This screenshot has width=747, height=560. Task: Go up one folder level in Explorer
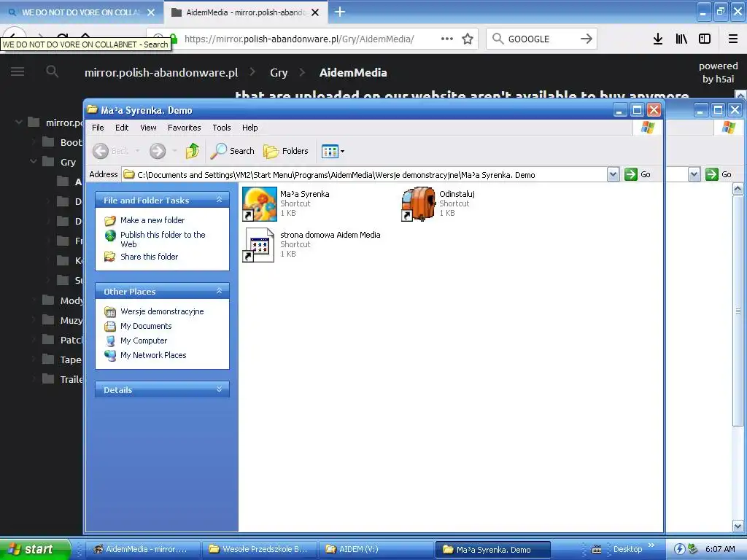pos(193,151)
